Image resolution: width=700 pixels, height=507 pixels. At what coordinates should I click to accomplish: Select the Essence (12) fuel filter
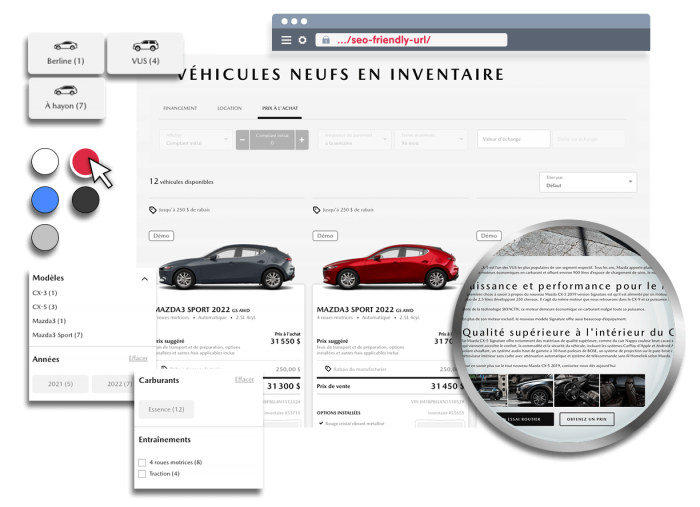coord(166,409)
